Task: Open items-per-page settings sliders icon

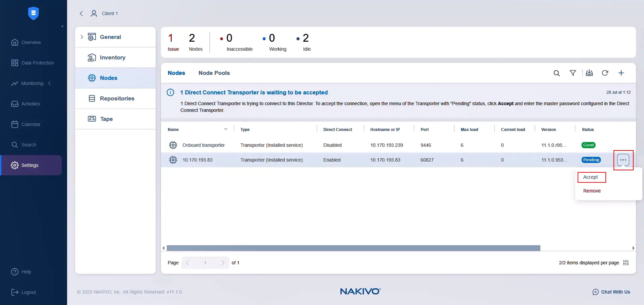Action: [x=626, y=263]
